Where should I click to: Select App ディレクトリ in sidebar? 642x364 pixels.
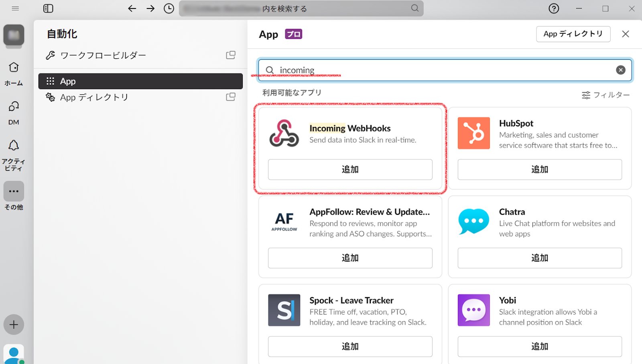point(140,97)
